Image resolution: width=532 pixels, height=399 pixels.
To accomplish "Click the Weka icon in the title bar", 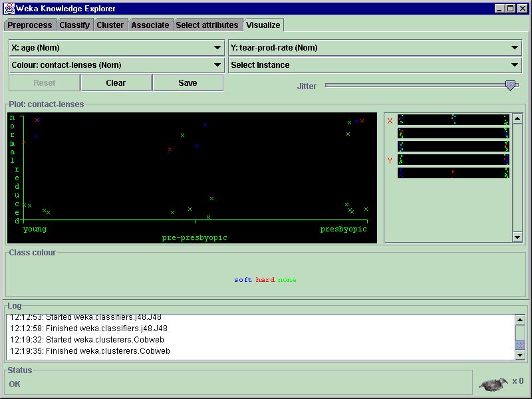I will (9, 9).
